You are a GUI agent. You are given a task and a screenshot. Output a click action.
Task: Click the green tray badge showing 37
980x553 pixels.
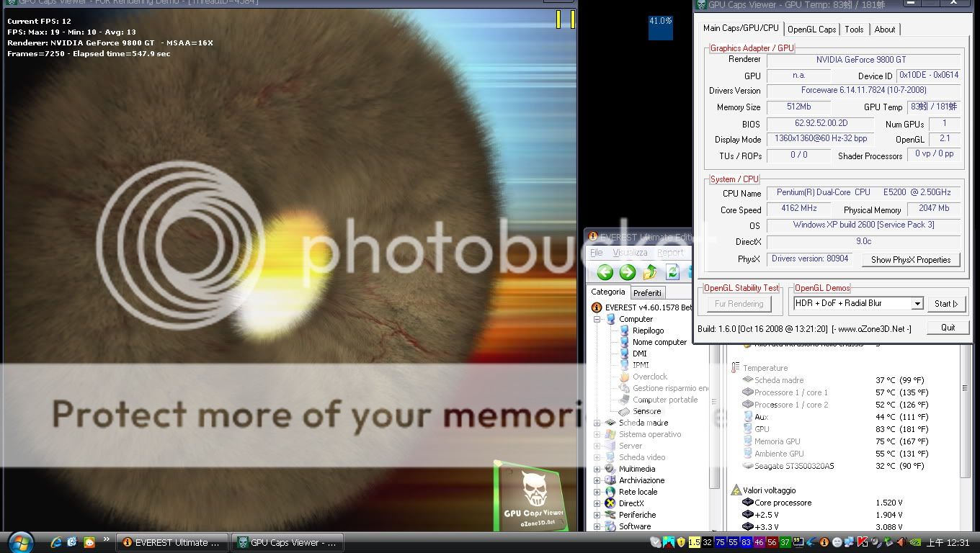[x=785, y=542]
